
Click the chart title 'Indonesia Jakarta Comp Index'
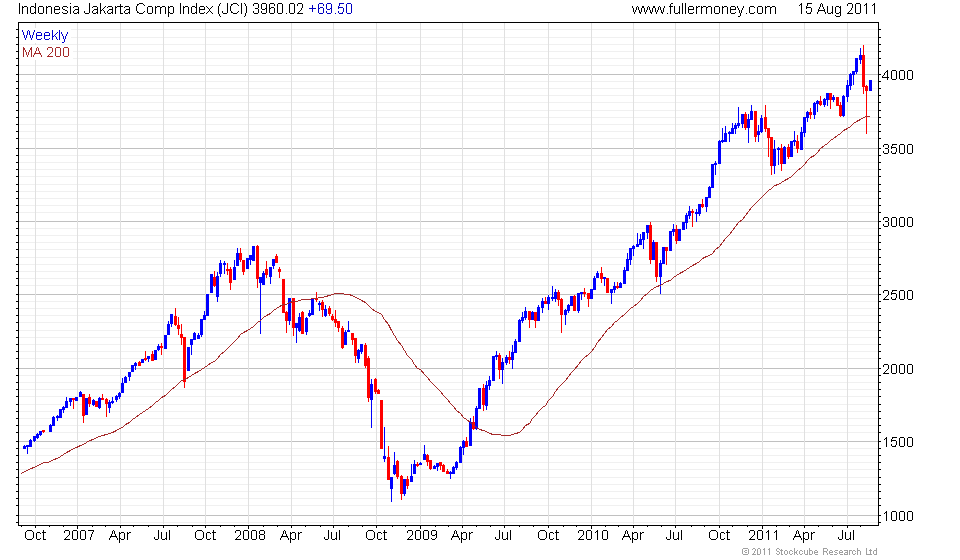tap(115, 9)
